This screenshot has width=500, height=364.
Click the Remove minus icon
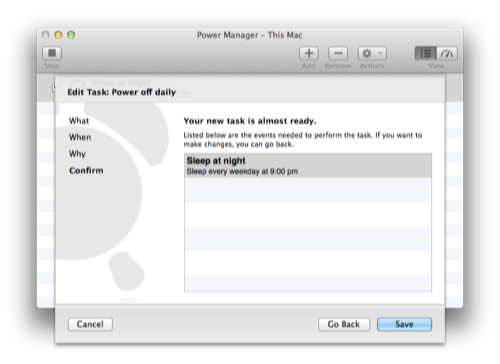pyautogui.click(x=338, y=53)
